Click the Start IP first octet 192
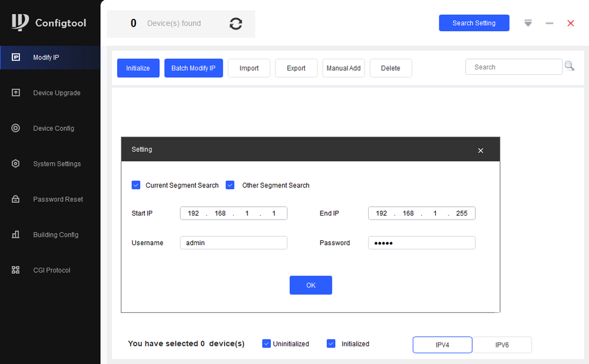Image resolution: width=589 pixels, height=364 pixels. (x=193, y=213)
